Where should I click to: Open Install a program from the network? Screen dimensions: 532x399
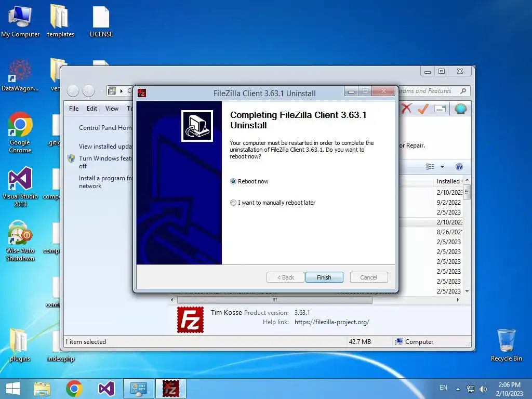(105, 182)
